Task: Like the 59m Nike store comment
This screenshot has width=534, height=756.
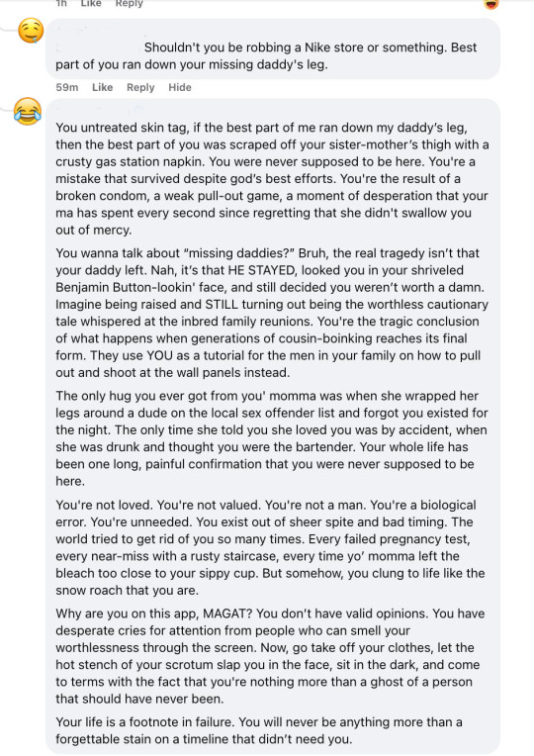Action: click(x=102, y=87)
